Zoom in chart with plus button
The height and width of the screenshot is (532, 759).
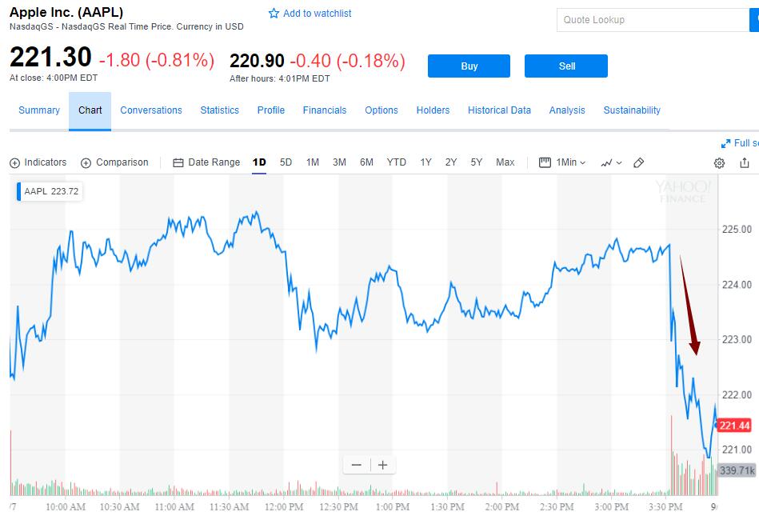click(383, 465)
